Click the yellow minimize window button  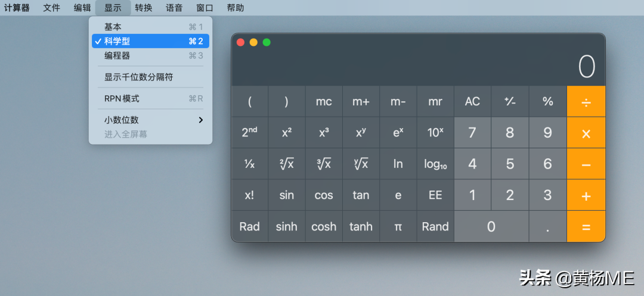point(253,42)
